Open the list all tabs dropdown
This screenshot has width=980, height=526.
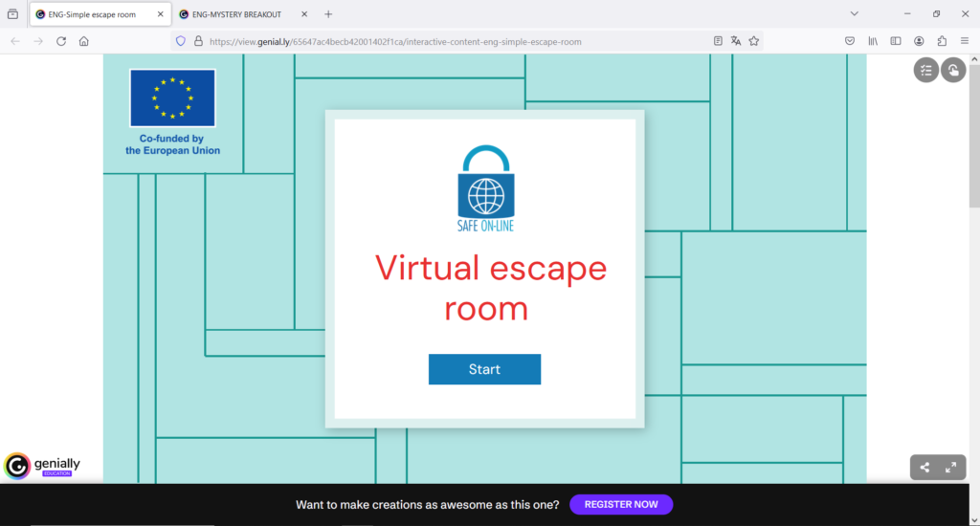[854, 13]
